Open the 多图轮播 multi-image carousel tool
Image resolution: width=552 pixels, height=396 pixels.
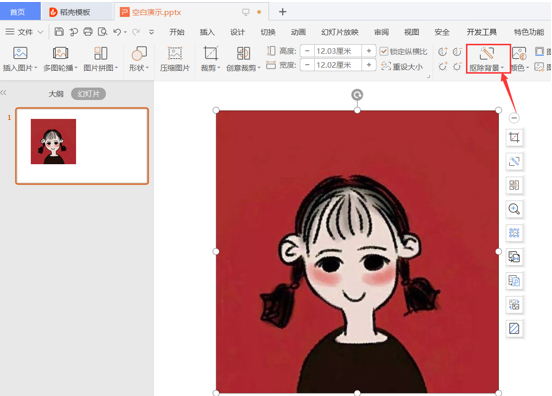pyautogui.click(x=60, y=53)
